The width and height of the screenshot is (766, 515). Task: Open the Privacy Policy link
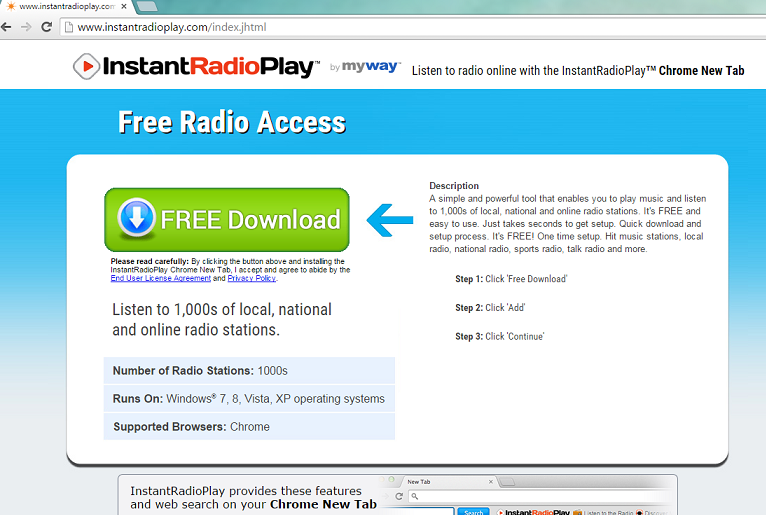[251, 278]
